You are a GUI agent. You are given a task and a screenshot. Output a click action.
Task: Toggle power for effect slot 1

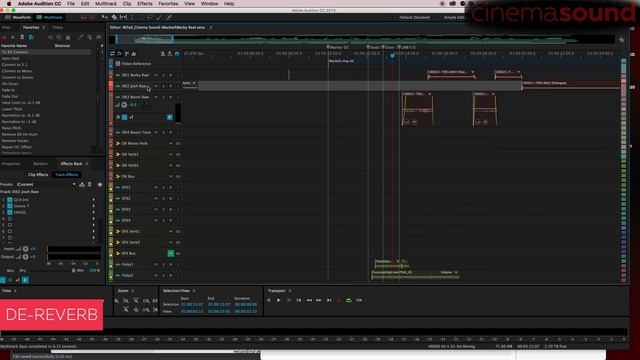(x=10, y=200)
